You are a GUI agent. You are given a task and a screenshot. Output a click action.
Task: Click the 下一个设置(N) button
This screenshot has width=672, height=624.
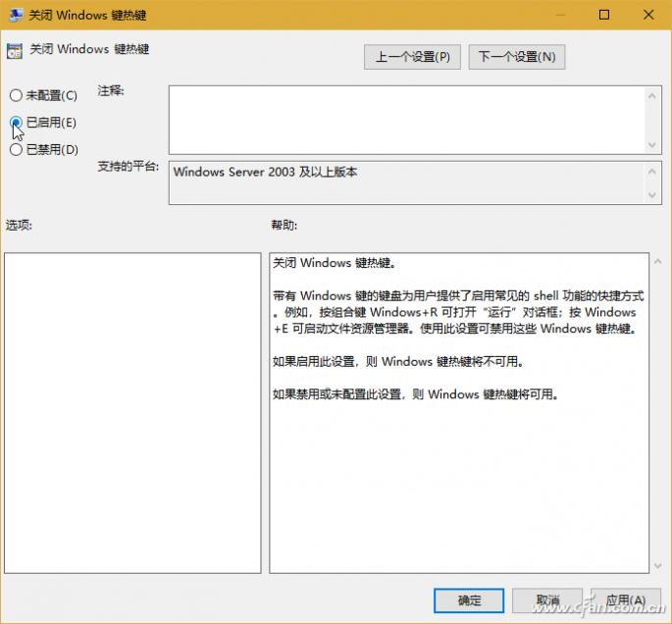point(517,57)
